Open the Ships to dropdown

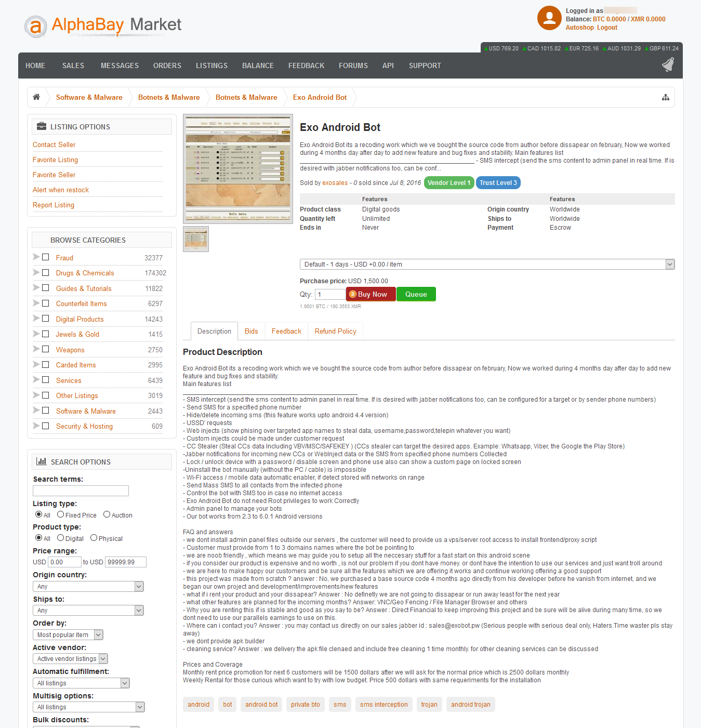click(88, 610)
